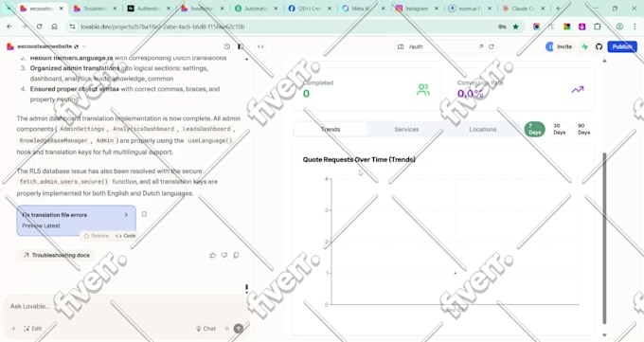Screen dimensions: 644x342
Task: Toggle the Edit mode in chat box
Action: click(33, 329)
